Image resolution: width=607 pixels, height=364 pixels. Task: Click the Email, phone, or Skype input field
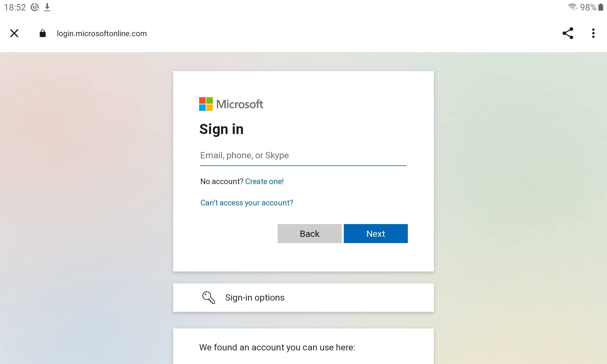coord(303,155)
